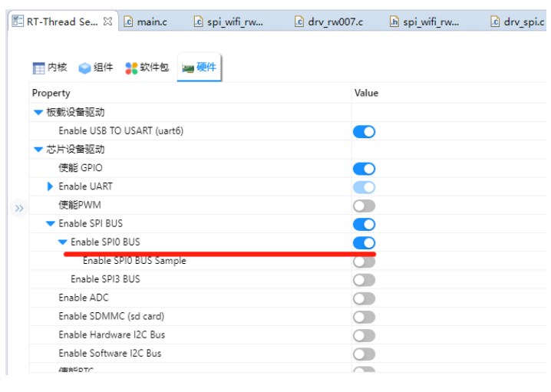Turn on Enable SPI0 BUS Sample switch
This screenshot has width=551, height=392.
click(364, 262)
